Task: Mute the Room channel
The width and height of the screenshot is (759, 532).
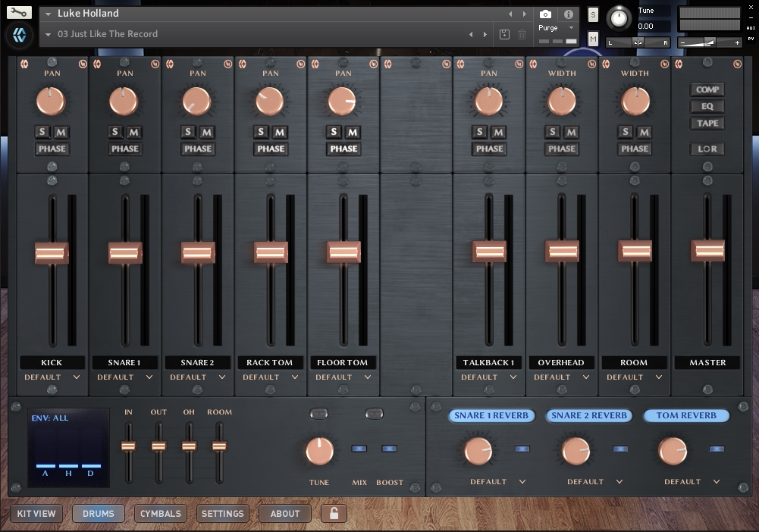Action: click(x=644, y=132)
